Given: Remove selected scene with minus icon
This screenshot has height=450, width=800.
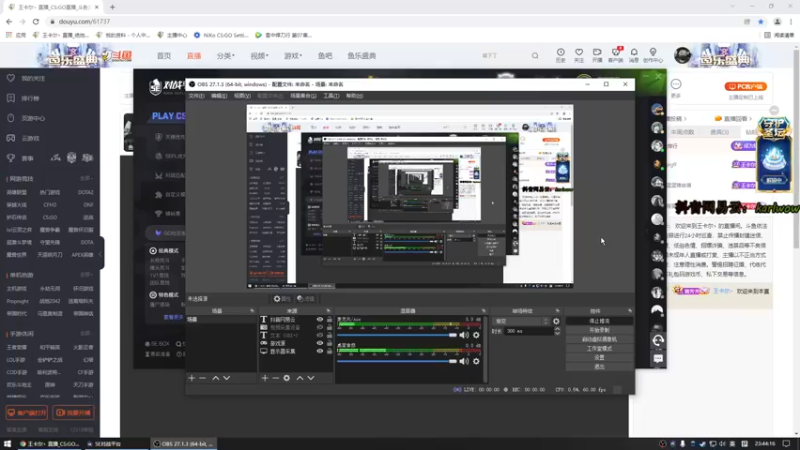Looking at the screenshot, I should point(203,378).
